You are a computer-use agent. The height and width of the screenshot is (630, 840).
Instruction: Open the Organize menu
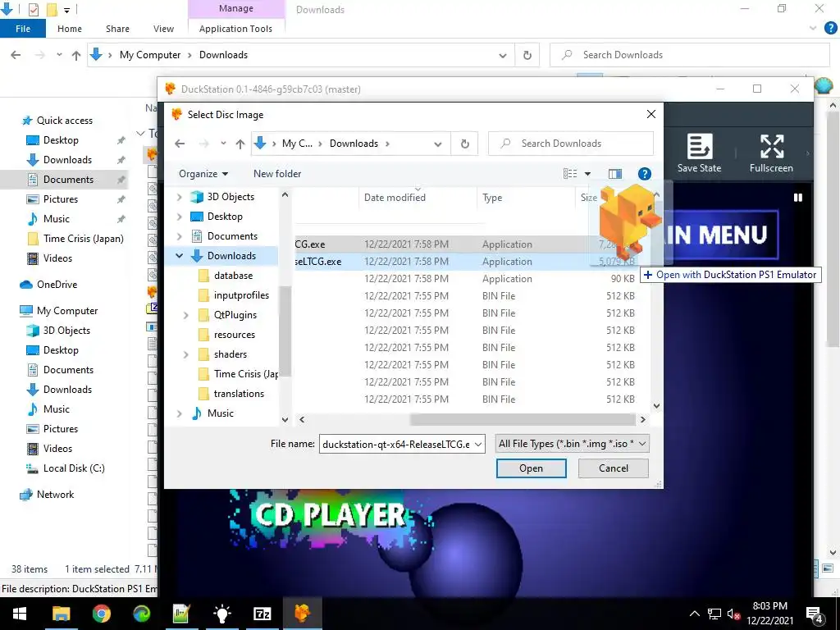[x=203, y=174]
